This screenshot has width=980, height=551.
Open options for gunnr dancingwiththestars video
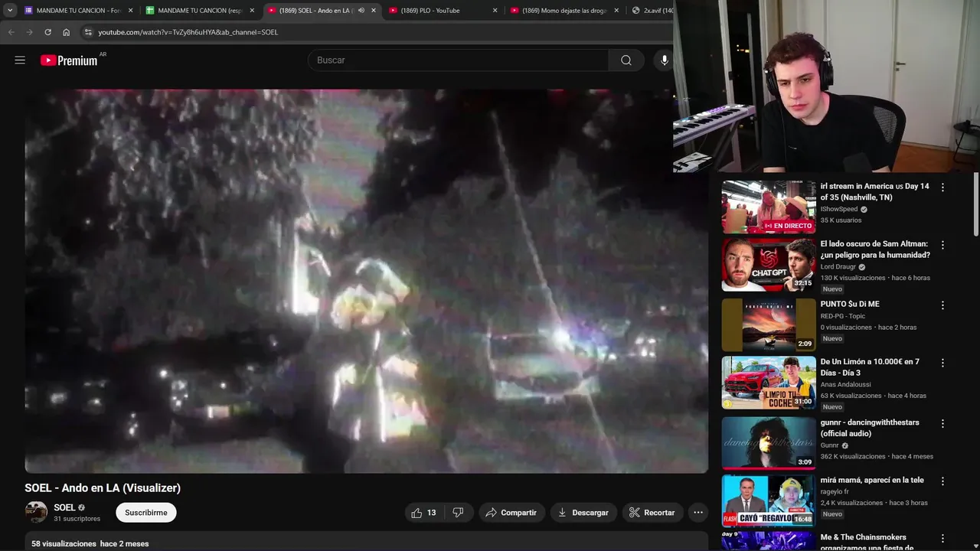942,423
